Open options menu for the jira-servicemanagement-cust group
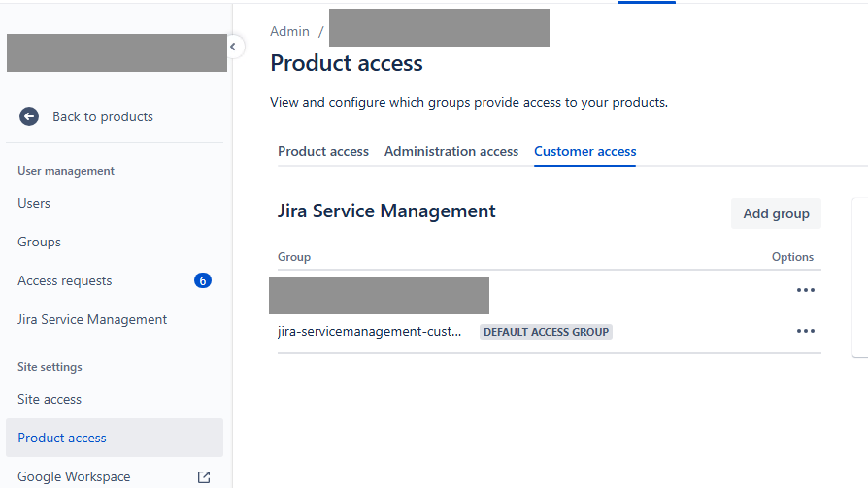 point(806,331)
